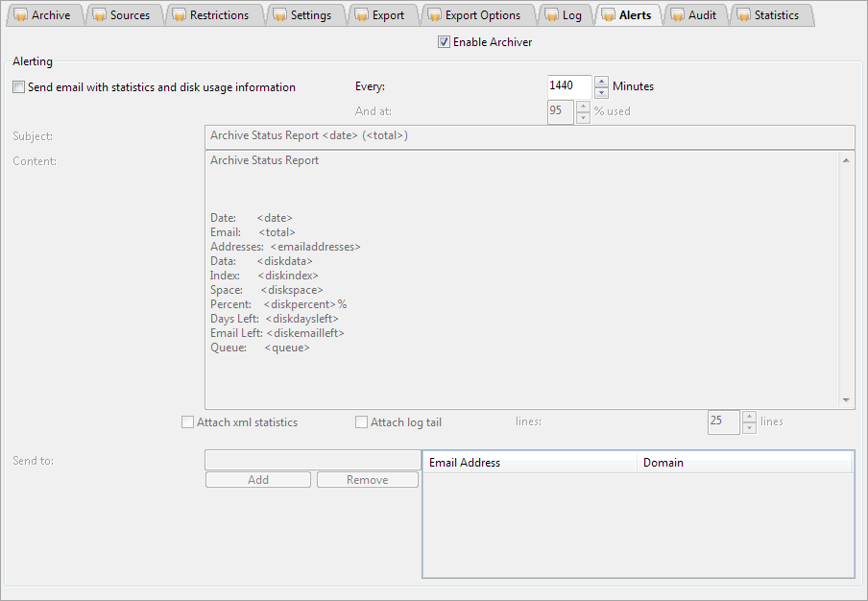Click the Content area scrollbar down arrow
The image size is (868, 601).
[x=846, y=400]
